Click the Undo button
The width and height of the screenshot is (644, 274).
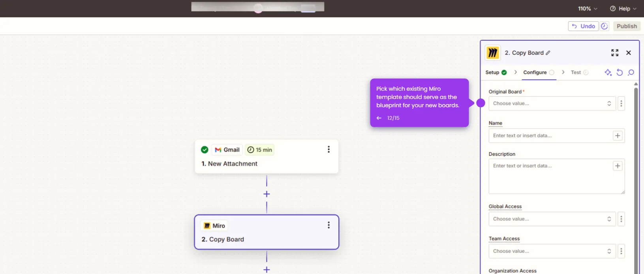(583, 26)
